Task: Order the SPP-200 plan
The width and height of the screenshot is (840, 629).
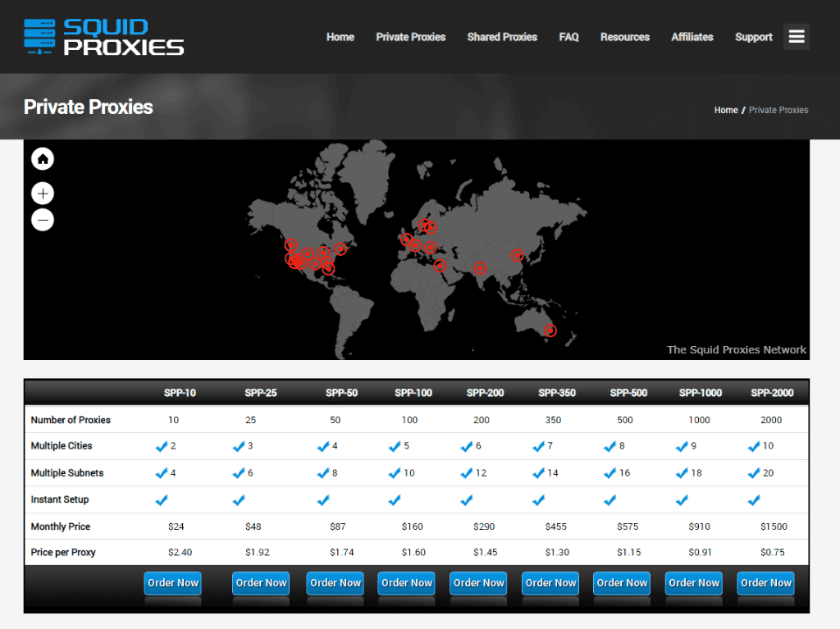Action: click(479, 583)
